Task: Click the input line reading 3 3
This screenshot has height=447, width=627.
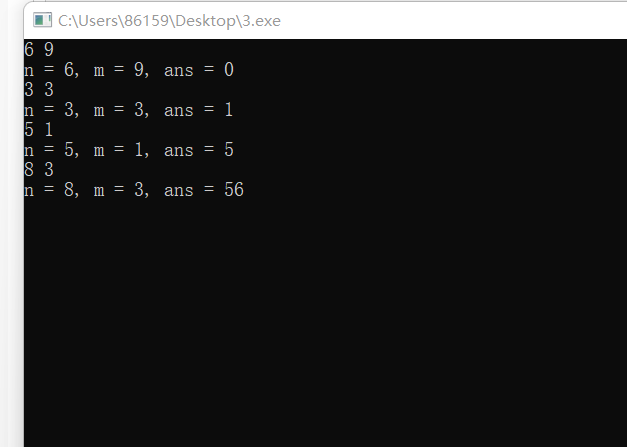Action: [39, 90]
